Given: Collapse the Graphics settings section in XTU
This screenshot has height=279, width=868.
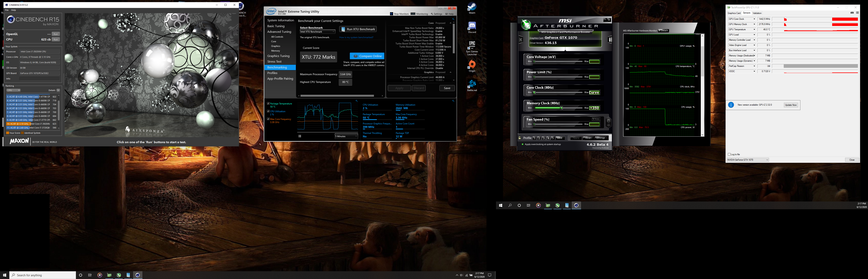Looking at the screenshot, I should [450, 72].
